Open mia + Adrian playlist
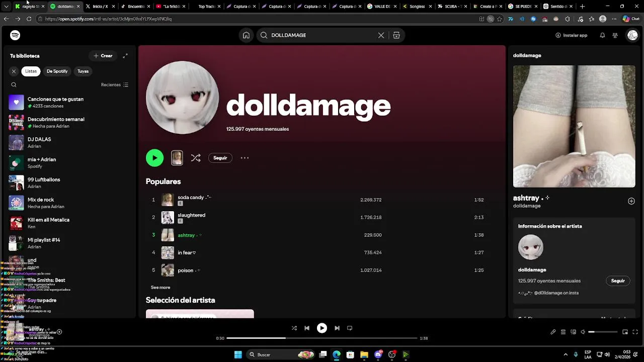The image size is (644, 362). click(x=69, y=163)
